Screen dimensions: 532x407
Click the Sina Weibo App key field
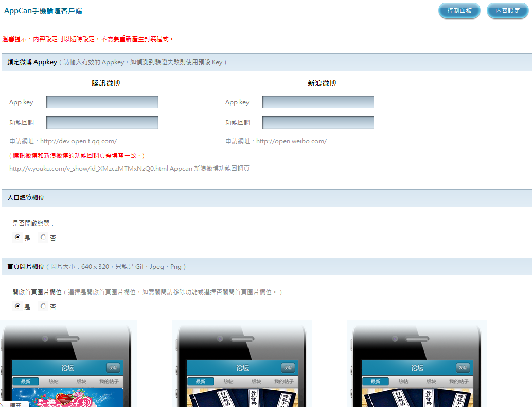318,102
